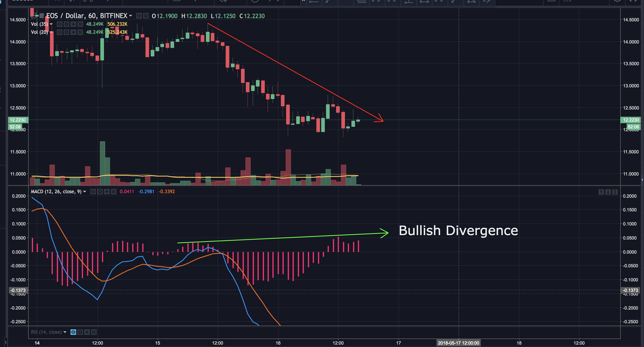
Task: Expand the RSI legend dropdown arrow
Action: tap(65, 332)
